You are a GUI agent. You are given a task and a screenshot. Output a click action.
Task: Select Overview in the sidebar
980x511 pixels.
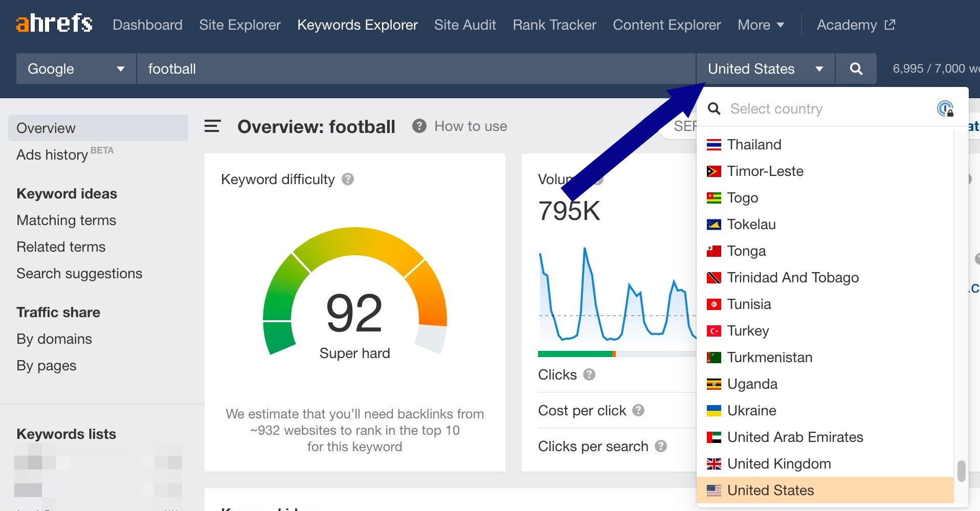coord(98,128)
